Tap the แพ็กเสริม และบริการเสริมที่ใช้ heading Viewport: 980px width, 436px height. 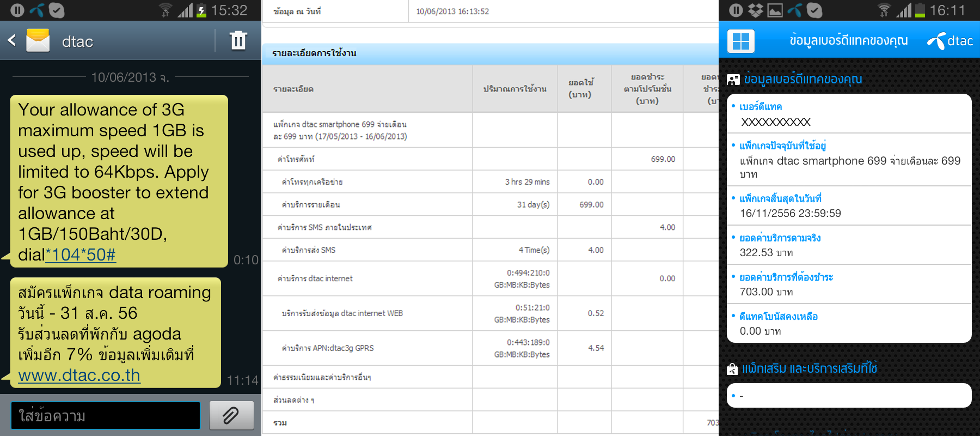[809, 369]
